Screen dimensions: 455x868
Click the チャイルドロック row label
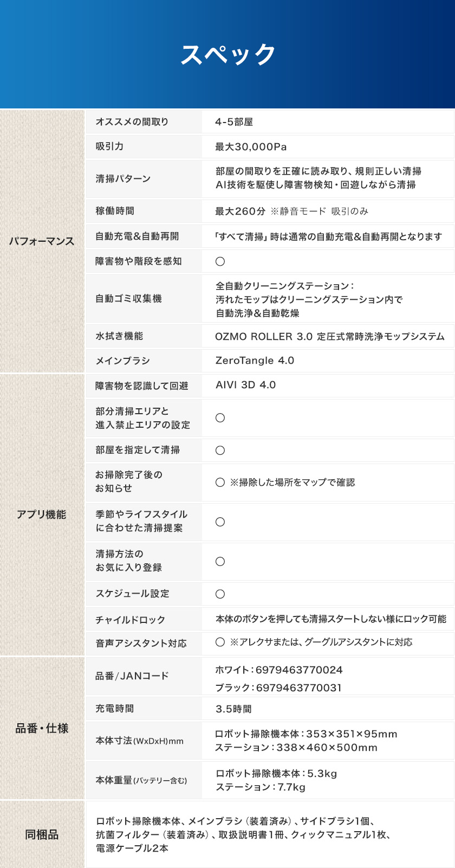(131, 620)
